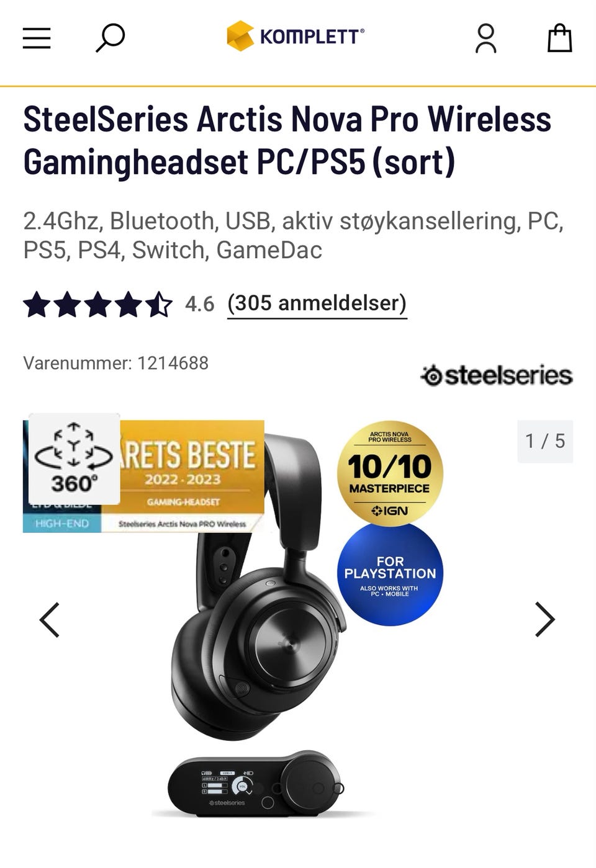Launch the 360° product view
596x868 pixels.
[74, 459]
